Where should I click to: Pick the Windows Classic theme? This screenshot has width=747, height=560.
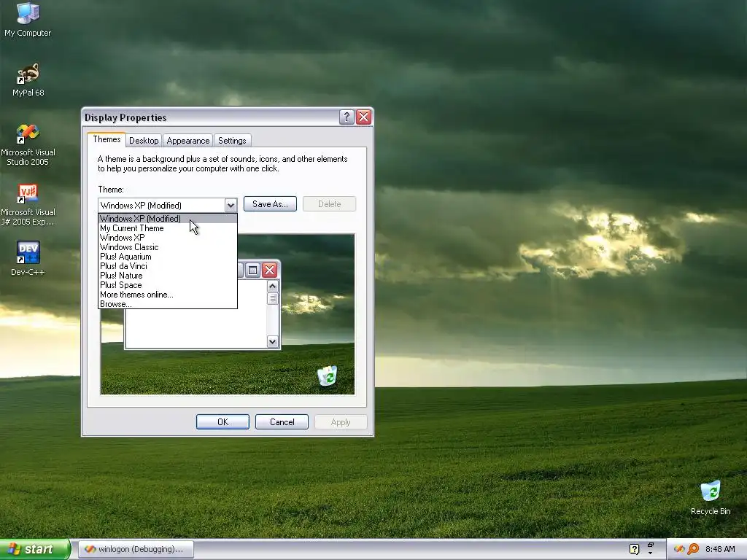(x=167, y=247)
